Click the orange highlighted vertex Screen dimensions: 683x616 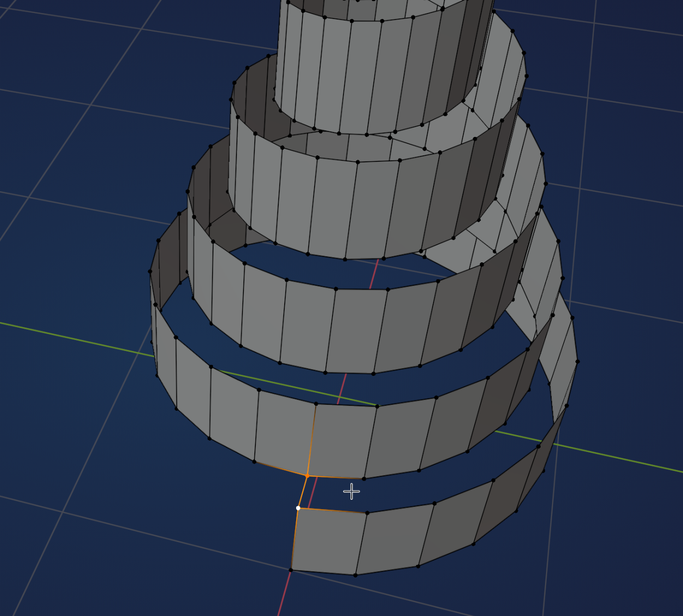tap(308, 477)
